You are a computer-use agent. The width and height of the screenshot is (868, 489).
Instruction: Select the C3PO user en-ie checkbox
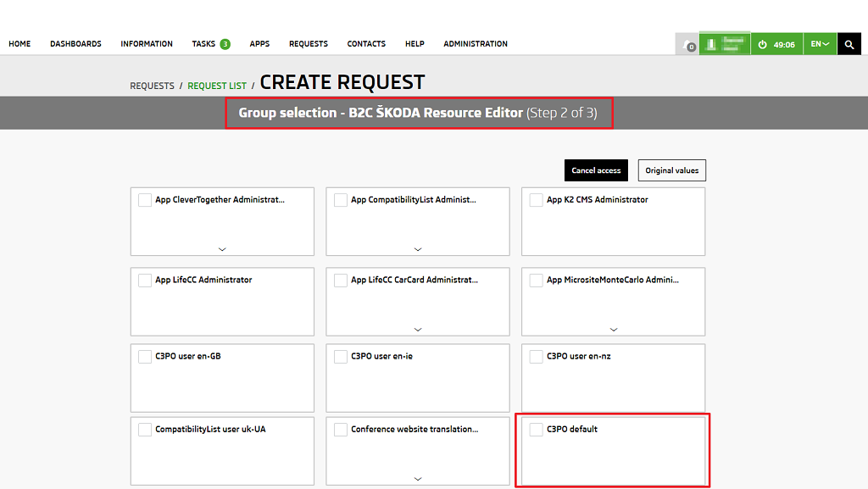(x=341, y=356)
